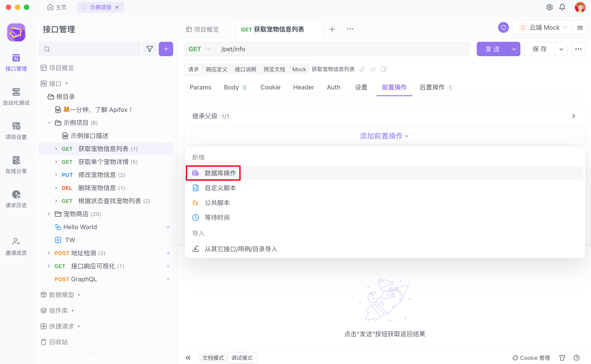Click the filter funnel icon
This screenshot has width=591, height=364.
150,49
